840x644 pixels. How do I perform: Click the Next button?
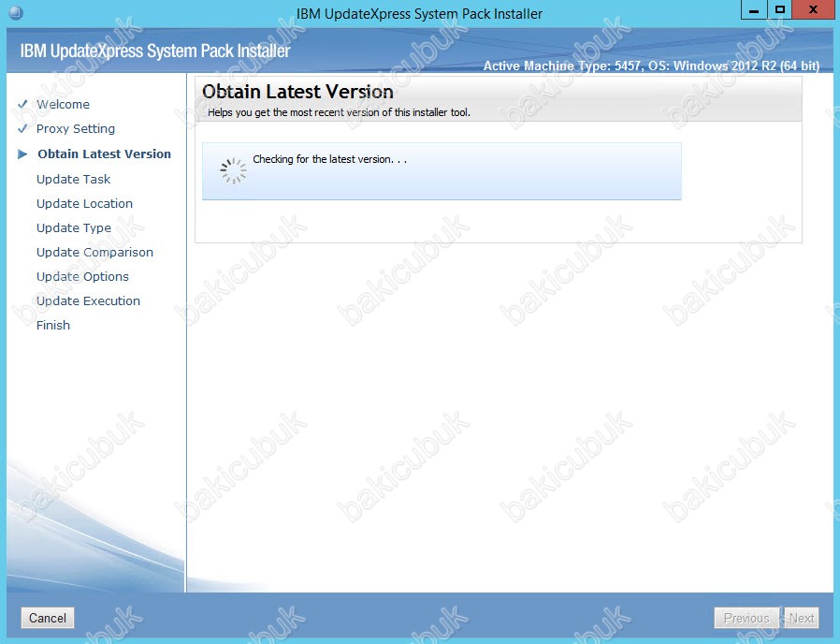coord(802,618)
